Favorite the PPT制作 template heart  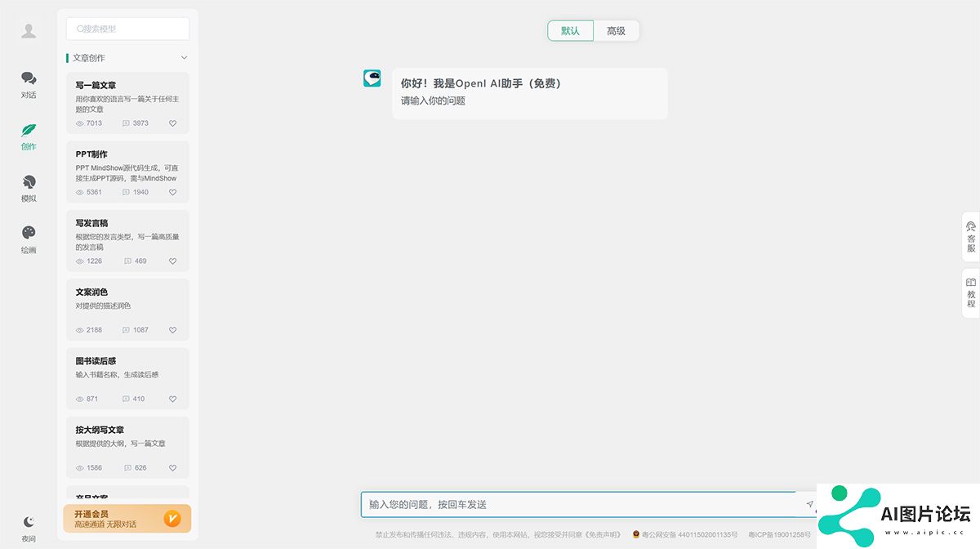[x=172, y=193]
